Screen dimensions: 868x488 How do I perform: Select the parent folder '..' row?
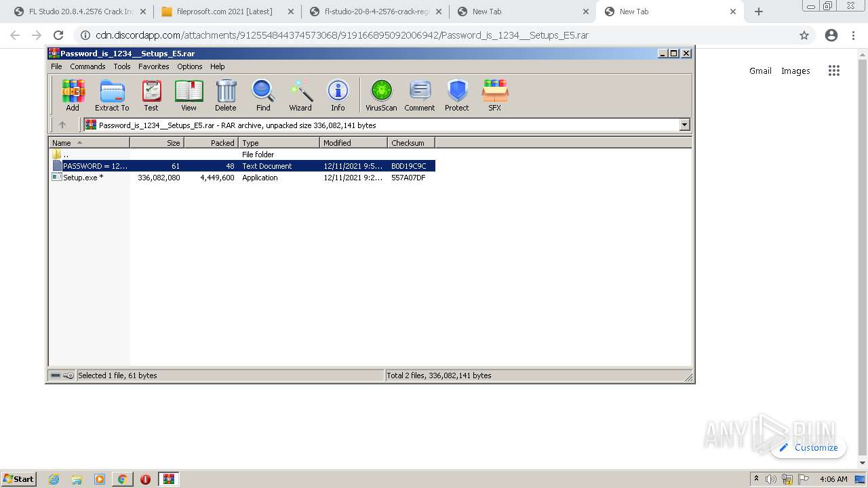click(243, 155)
